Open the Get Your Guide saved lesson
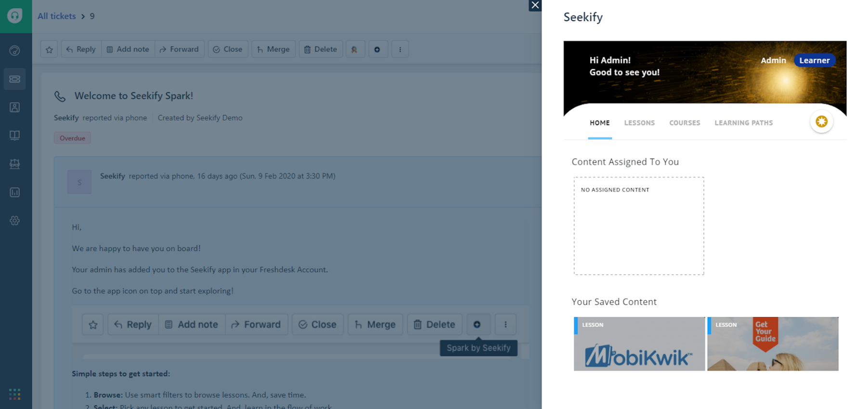 773,344
